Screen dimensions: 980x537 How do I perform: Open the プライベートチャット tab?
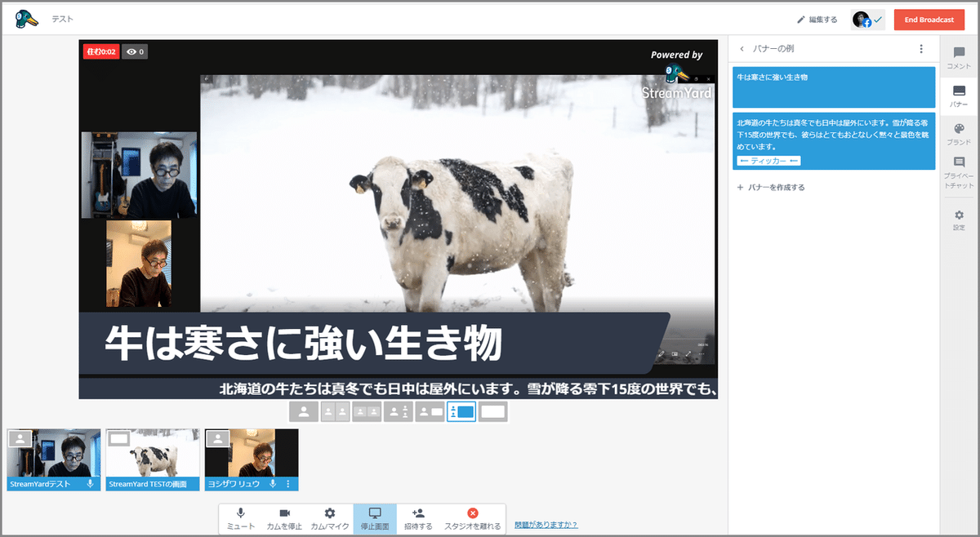pos(959,172)
